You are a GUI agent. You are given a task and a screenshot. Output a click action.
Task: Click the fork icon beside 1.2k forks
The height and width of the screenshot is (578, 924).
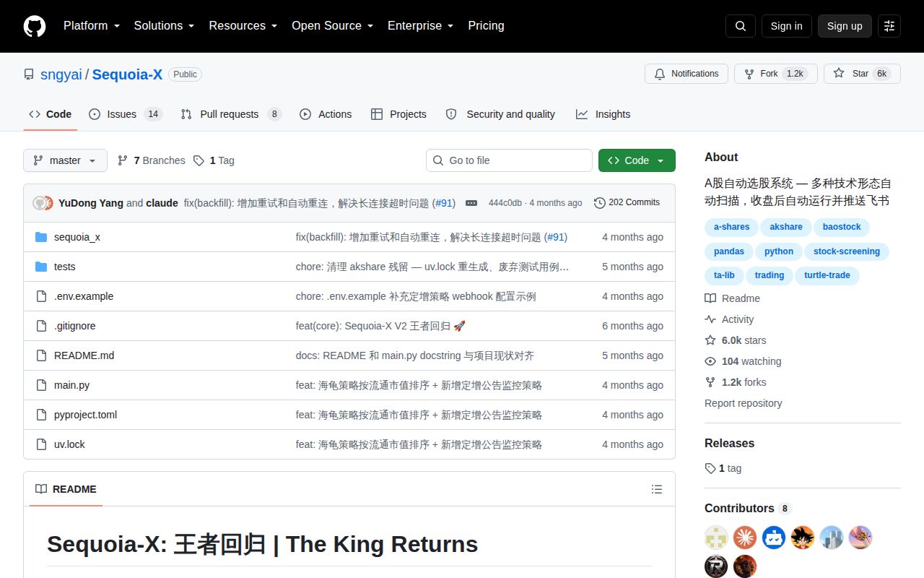click(710, 382)
